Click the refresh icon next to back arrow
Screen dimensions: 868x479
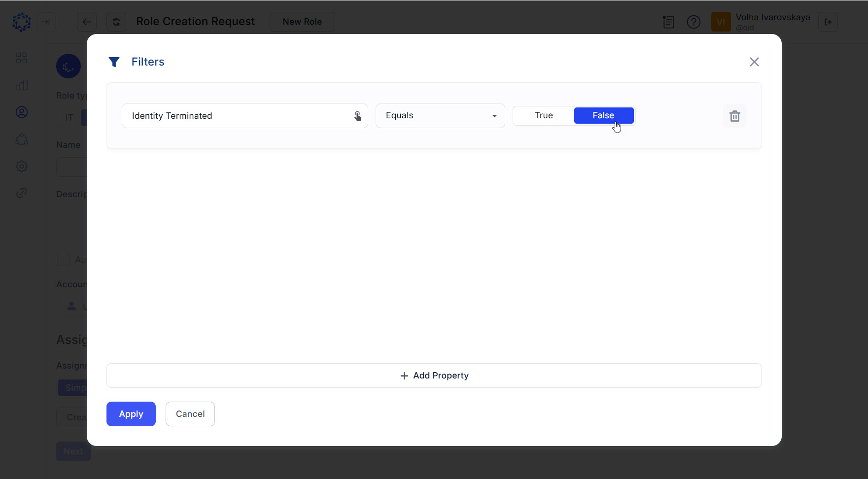coord(116,22)
